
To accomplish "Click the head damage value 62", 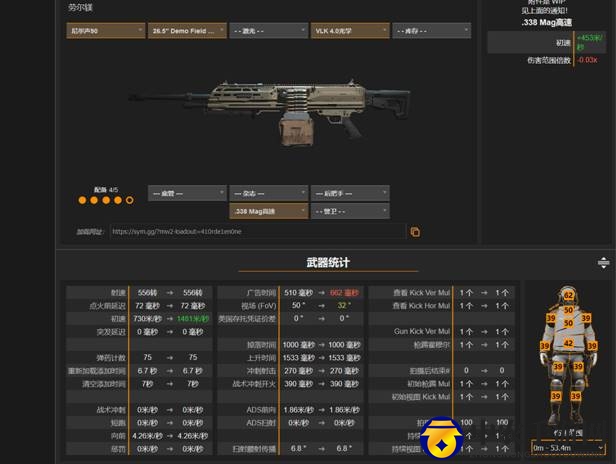I will tap(568, 295).
